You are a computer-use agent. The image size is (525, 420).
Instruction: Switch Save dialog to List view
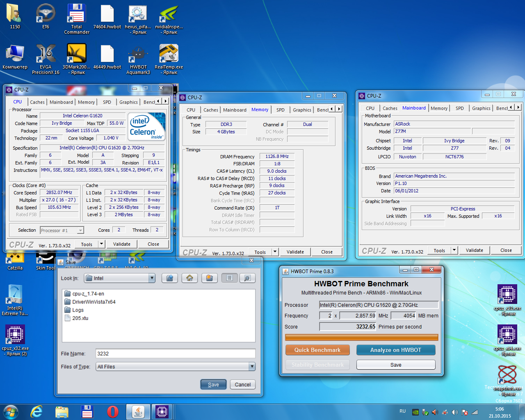(229, 278)
